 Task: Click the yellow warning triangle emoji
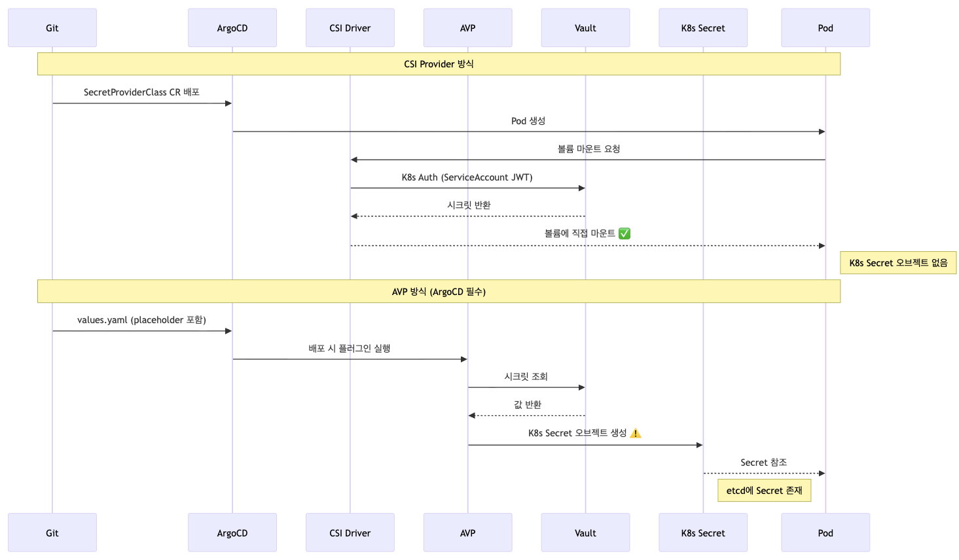pyautogui.click(x=636, y=433)
